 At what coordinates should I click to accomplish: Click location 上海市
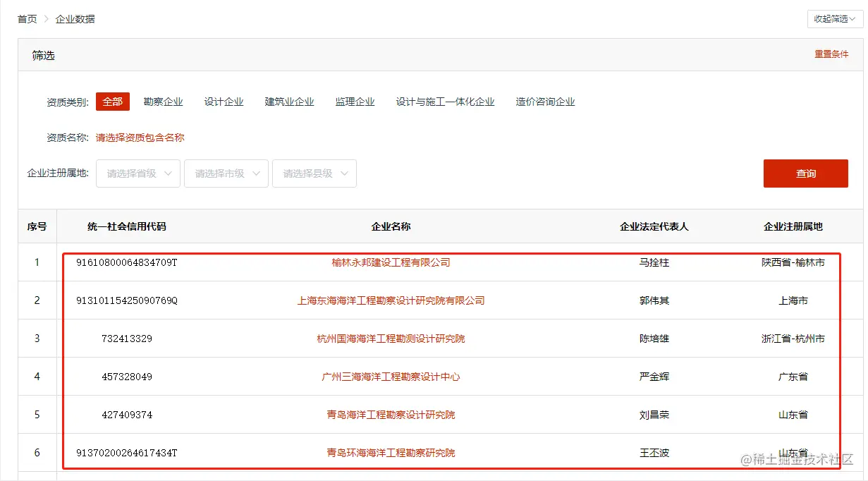(x=793, y=300)
